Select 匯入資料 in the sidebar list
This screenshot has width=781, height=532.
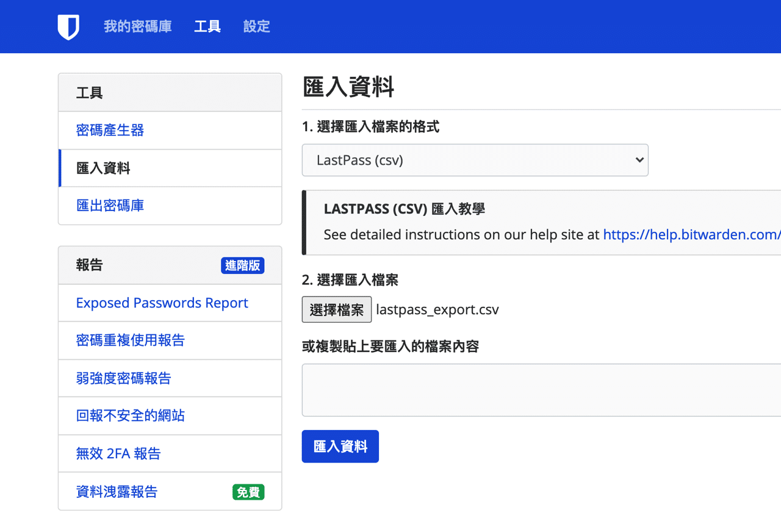(x=170, y=168)
